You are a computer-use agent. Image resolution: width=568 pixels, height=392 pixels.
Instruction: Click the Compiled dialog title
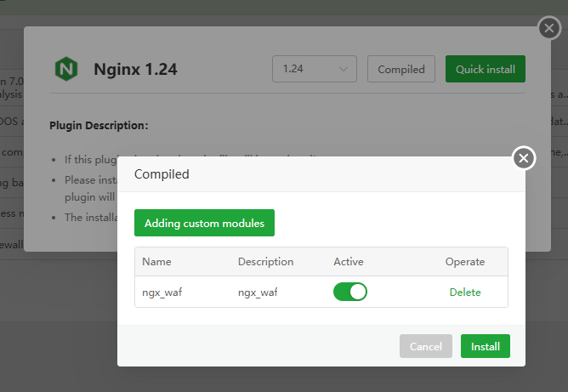pyautogui.click(x=162, y=174)
